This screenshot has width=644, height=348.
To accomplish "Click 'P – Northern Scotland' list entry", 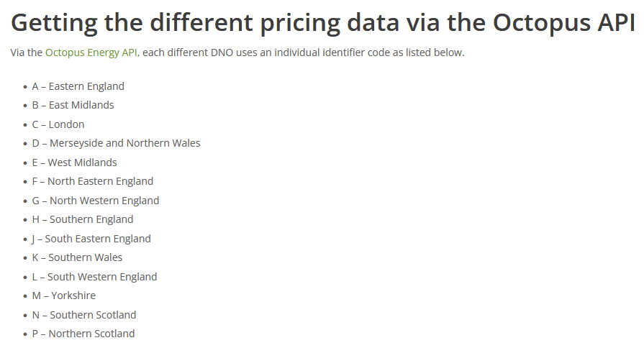I will [83, 334].
